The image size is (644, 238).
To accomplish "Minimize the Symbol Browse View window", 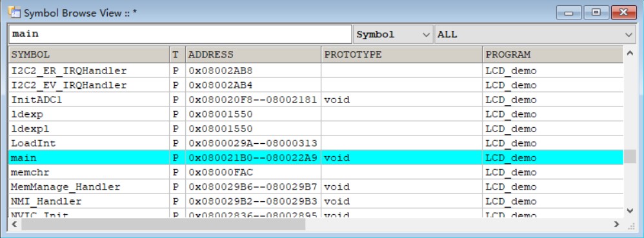I will pyautogui.click(x=569, y=13).
